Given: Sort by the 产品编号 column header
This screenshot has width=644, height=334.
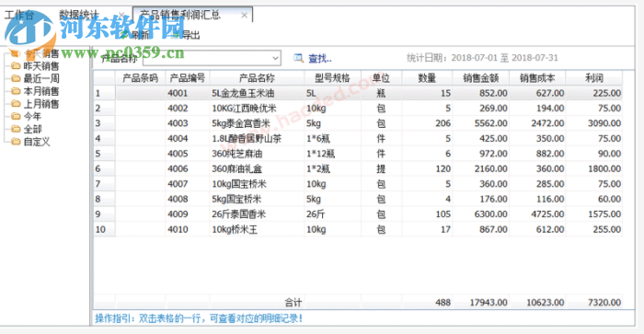Looking at the screenshot, I should (x=188, y=77).
